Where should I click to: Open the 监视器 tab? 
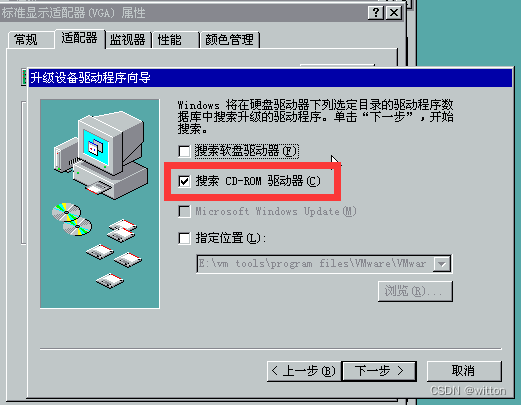(x=128, y=40)
